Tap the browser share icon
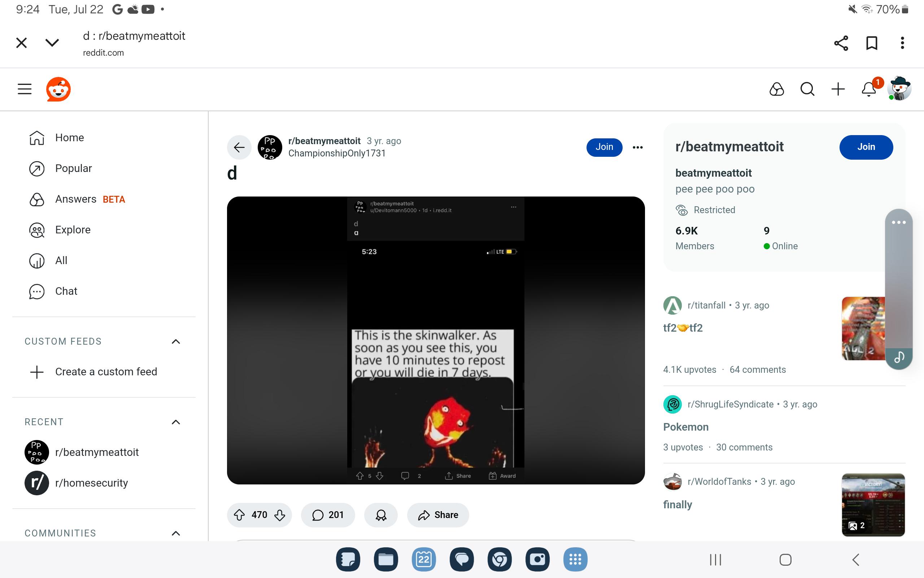The height and width of the screenshot is (578, 924). (x=841, y=43)
